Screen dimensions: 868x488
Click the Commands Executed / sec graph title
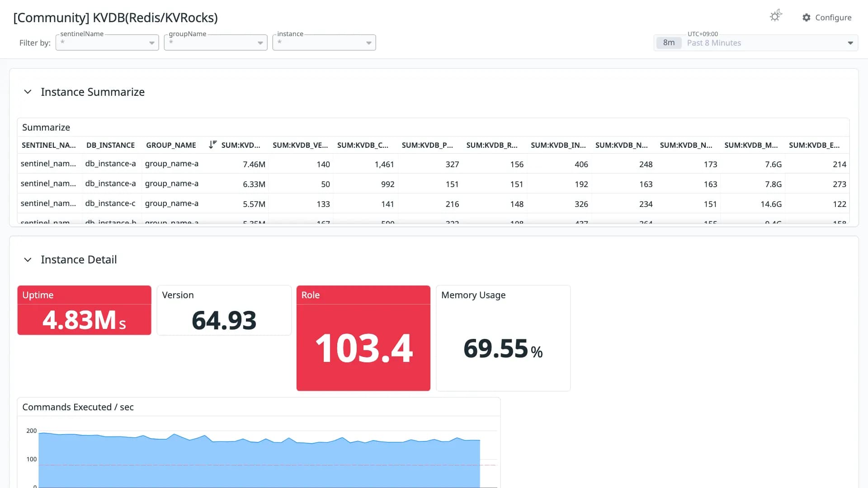coord(78,407)
